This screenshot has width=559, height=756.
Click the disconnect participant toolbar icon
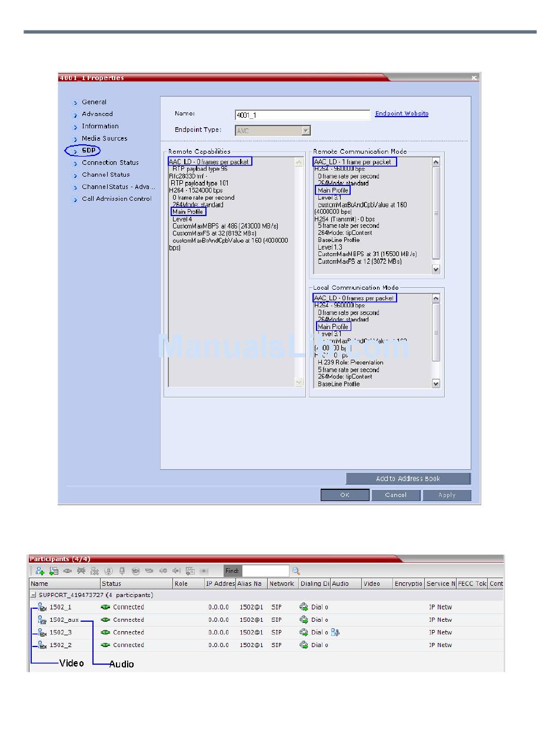pyautogui.click(x=81, y=571)
